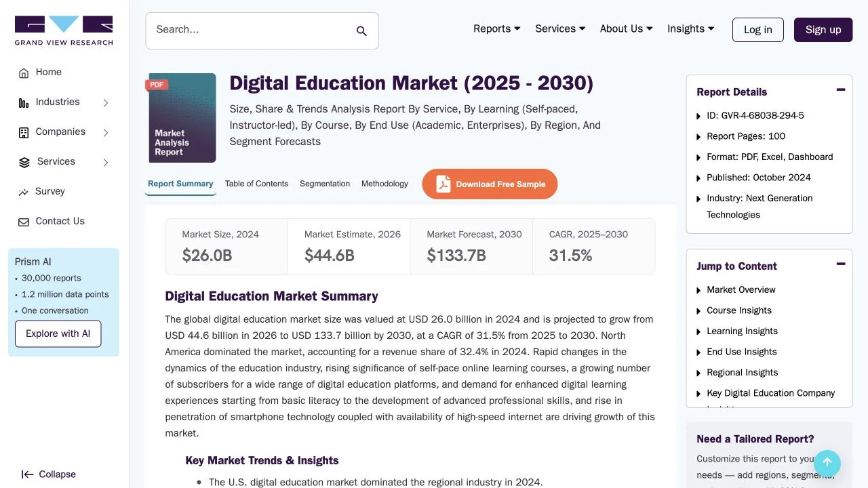Click the $26.0B market size value
Viewport: 868px width, 488px height.
208,256
